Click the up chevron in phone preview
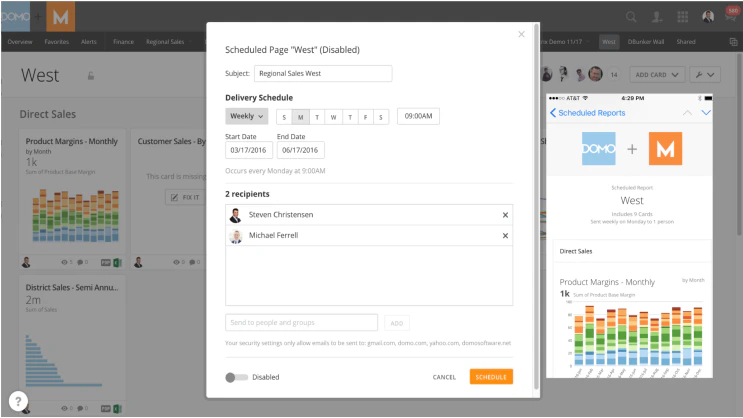The image size is (743, 418). pos(687,113)
